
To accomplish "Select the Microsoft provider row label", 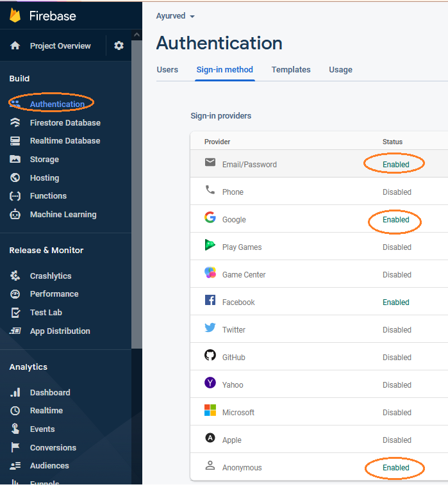I will 238,413.
